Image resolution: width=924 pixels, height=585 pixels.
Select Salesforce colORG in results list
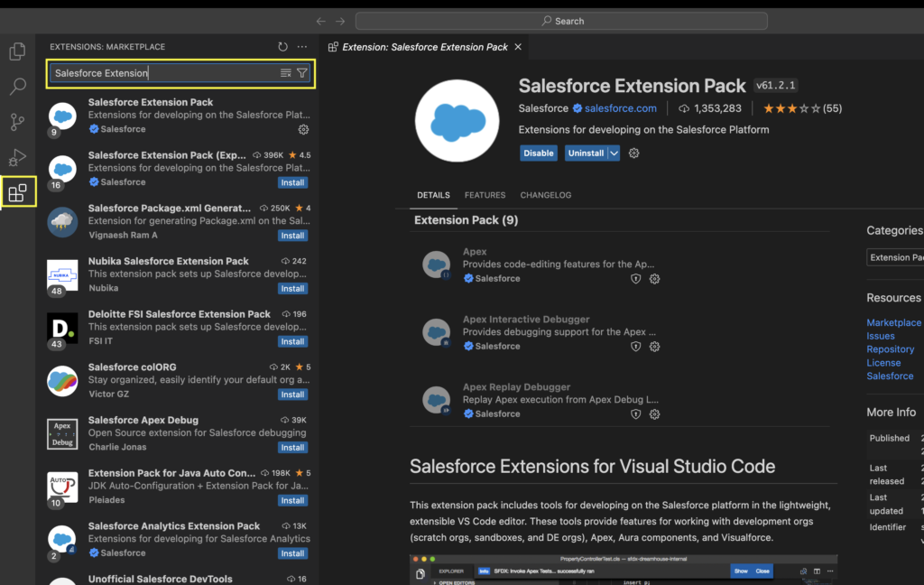click(179, 381)
